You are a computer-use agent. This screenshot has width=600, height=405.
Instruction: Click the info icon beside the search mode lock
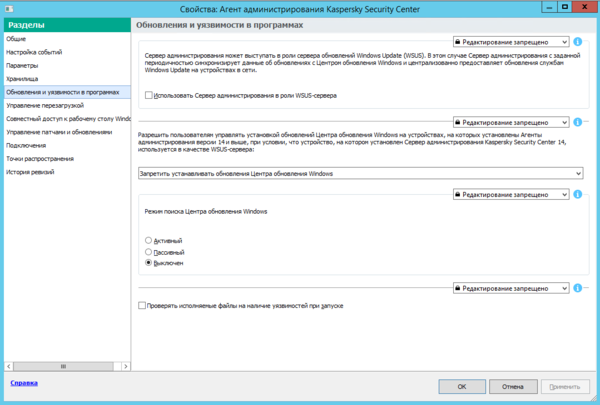578,194
